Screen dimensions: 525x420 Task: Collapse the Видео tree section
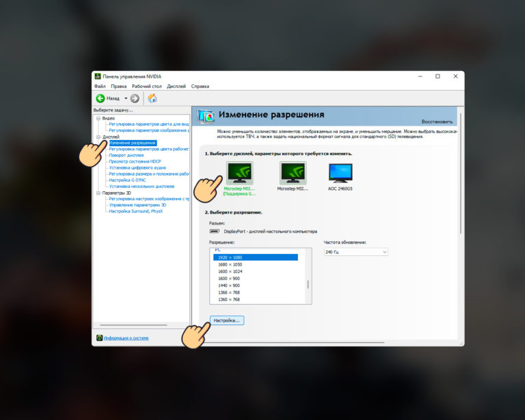[x=98, y=118]
